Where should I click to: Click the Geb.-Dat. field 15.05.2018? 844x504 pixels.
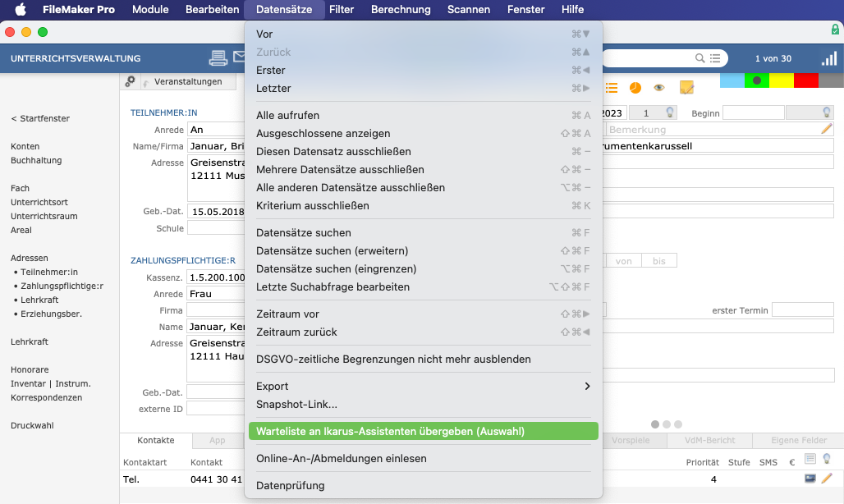click(216, 212)
